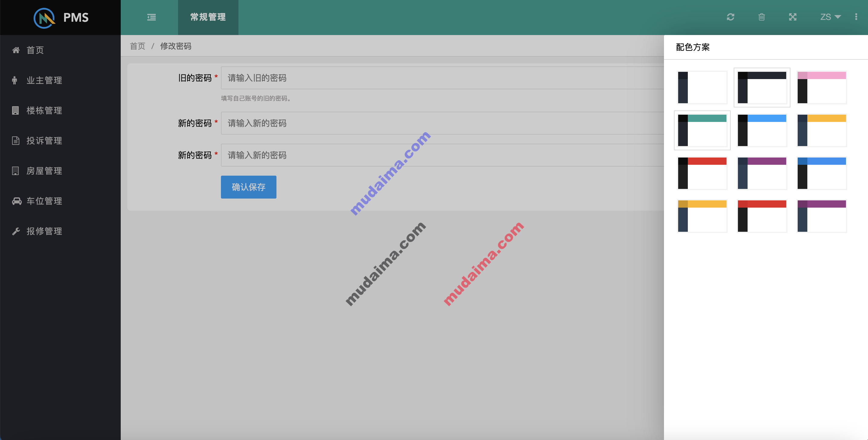Click the person icon beside 业主管理
The width and height of the screenshot is (868, 440).
[x=14, y=80]
